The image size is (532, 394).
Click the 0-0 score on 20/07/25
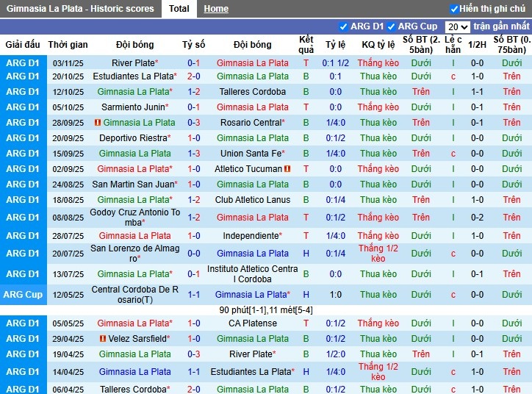click(x=194, y=254)
